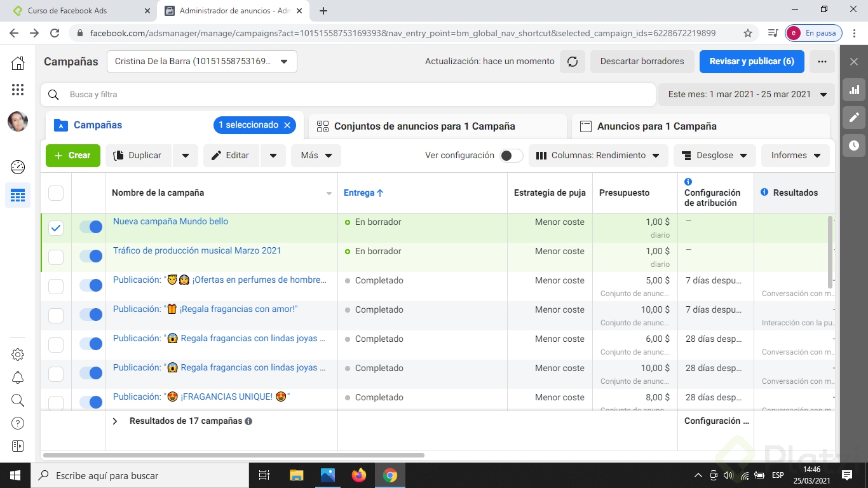Image resolution: width=868 pixels, height=488 pixels.
Task: Click info icon next to Resultados de 17 campañas
Action: [x=248, y=421]
